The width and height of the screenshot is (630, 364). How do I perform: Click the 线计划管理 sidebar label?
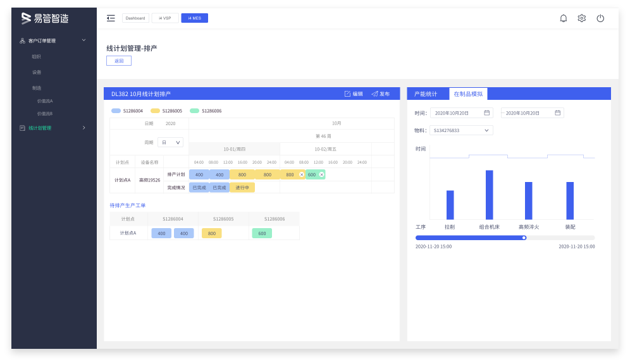40,128
